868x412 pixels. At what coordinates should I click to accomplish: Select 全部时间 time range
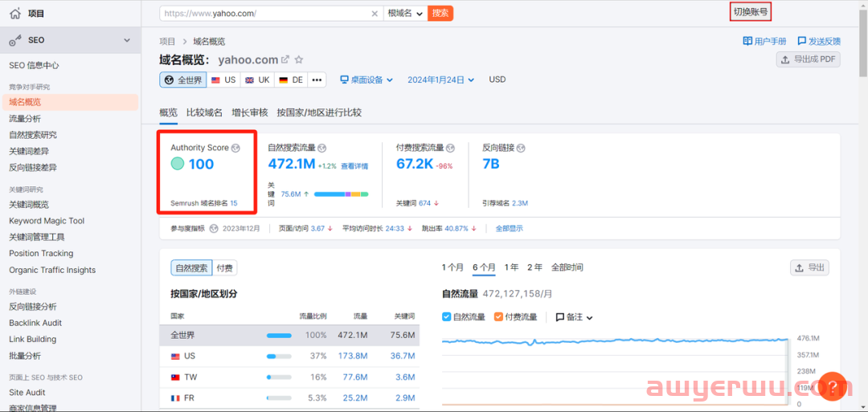click(x=567, y=267)
